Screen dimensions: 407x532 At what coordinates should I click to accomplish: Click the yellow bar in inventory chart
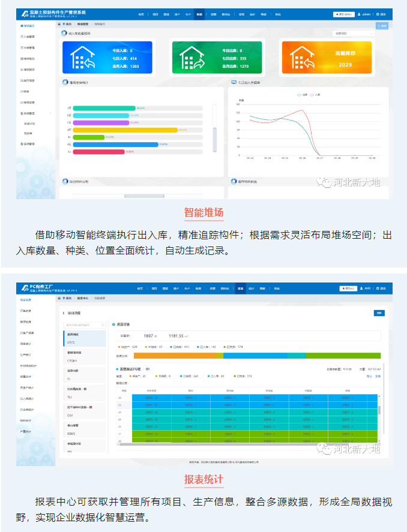pos(125,130)
